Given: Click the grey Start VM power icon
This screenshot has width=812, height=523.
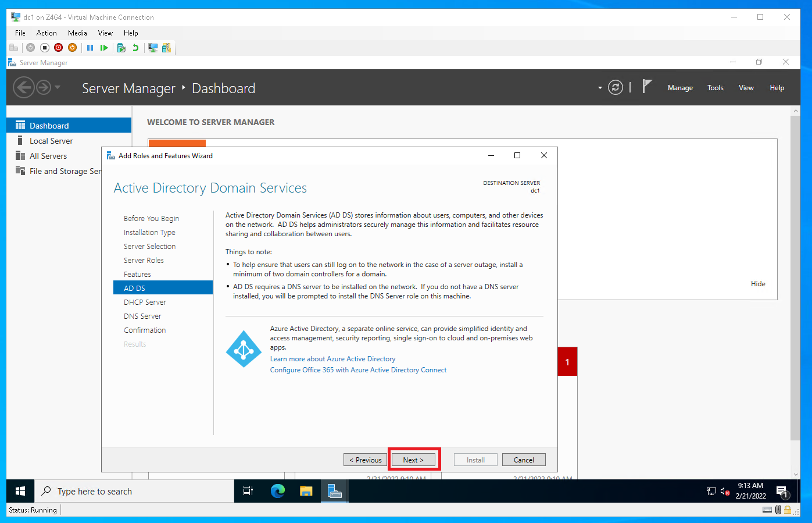Looking at the screenshot, I should (30, 48).
